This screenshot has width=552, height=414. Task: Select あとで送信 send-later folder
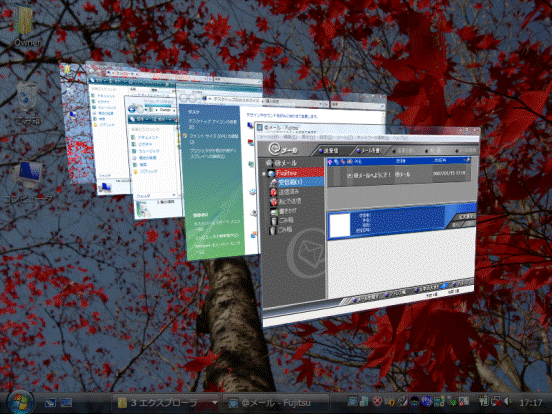click(290, 201)
